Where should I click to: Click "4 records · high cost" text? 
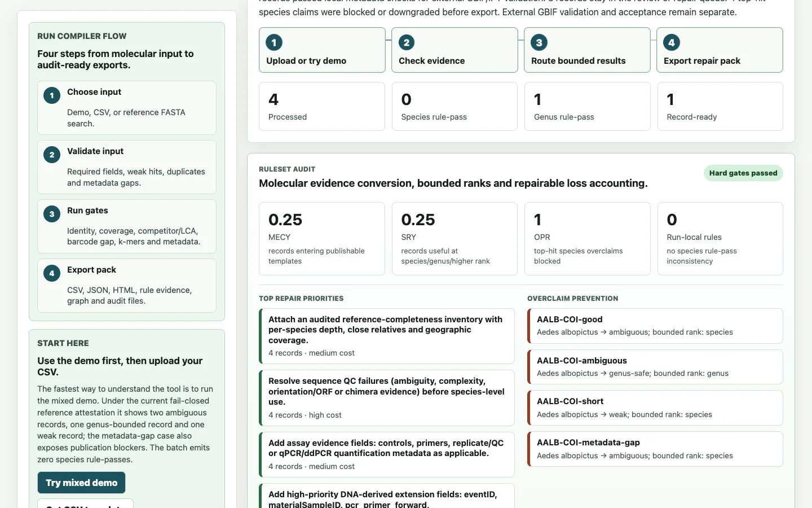(305, 415)
